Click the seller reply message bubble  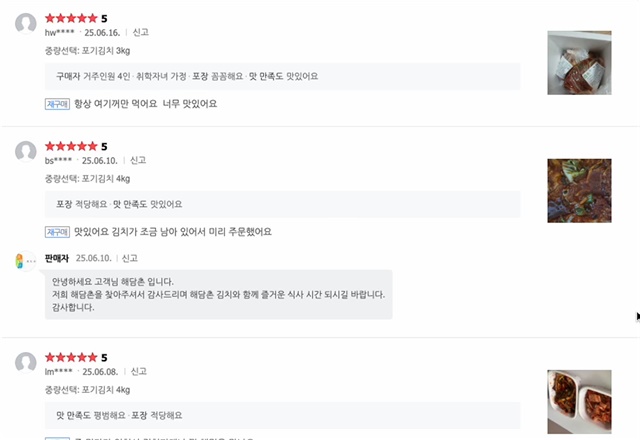click(218, 294)
